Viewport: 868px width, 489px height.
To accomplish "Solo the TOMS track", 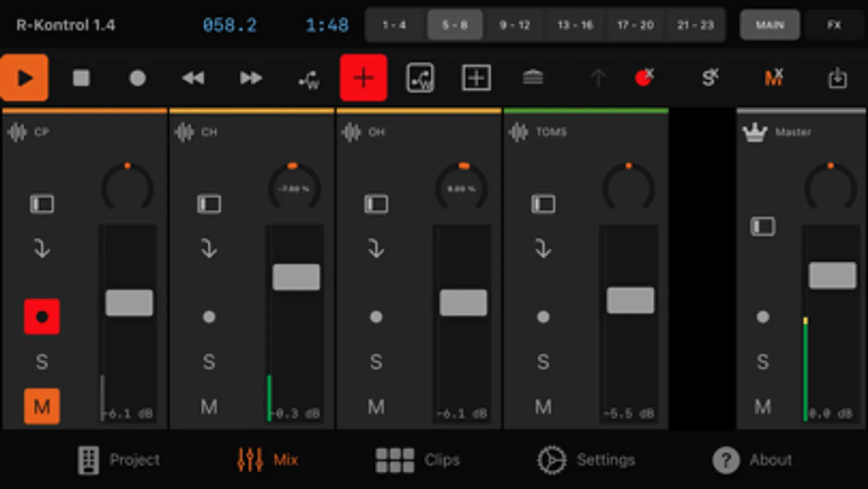I will coord(543,362).
